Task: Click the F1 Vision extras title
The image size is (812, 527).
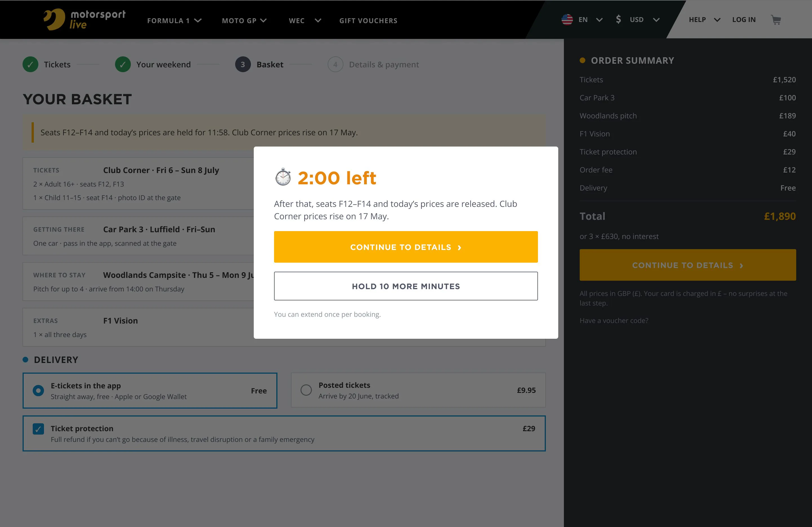Action: [x=120, y=321]
